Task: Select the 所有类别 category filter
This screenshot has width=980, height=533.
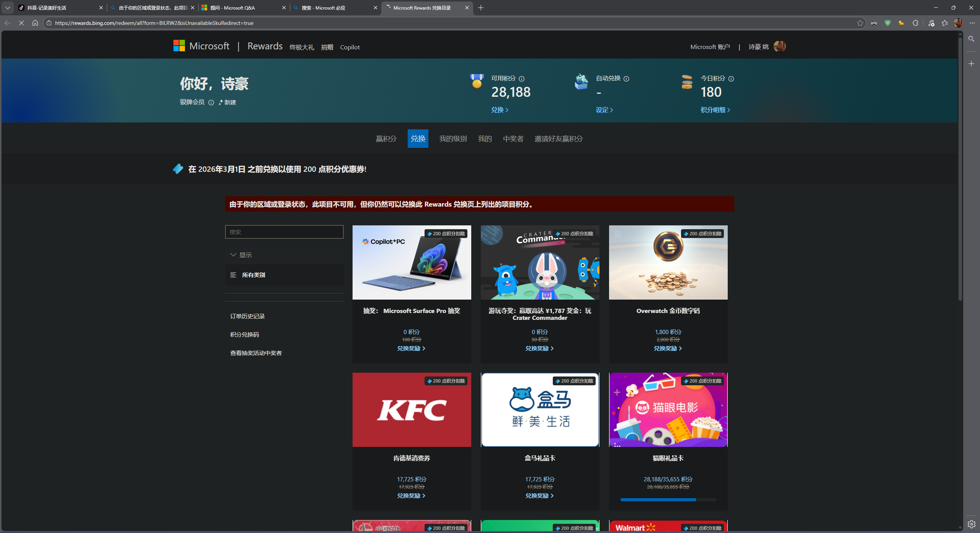Action: [x=253, y=275]
